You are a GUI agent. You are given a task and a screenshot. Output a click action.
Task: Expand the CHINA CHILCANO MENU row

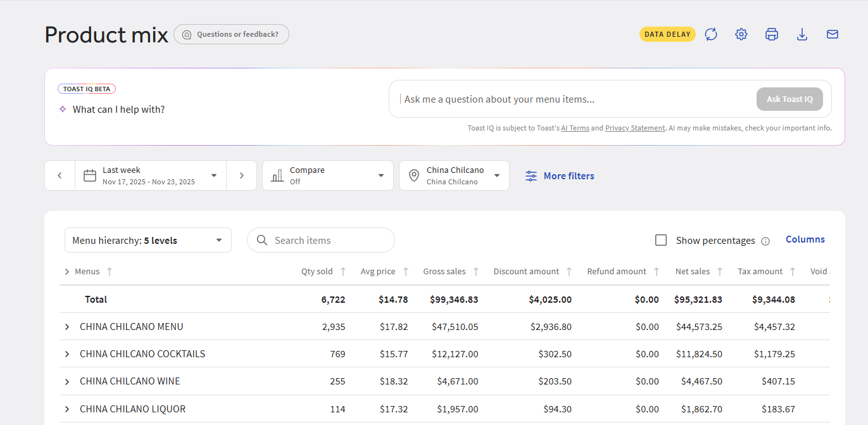click(67, 327)
